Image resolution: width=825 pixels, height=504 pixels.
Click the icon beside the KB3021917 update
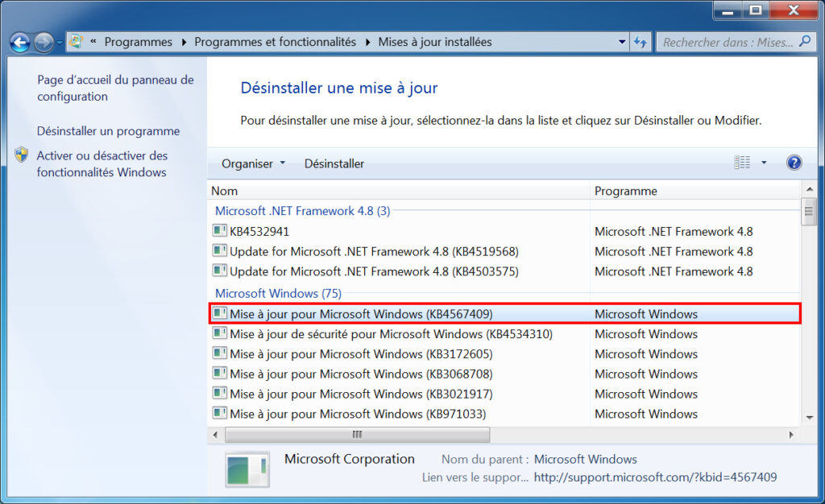[x=219, y=393]
